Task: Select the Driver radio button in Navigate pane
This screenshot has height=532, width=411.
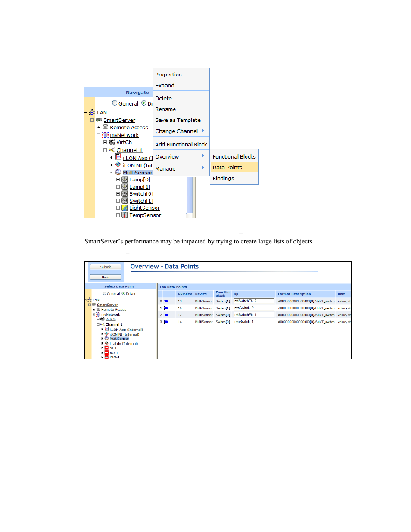Action: coord(144,103)
